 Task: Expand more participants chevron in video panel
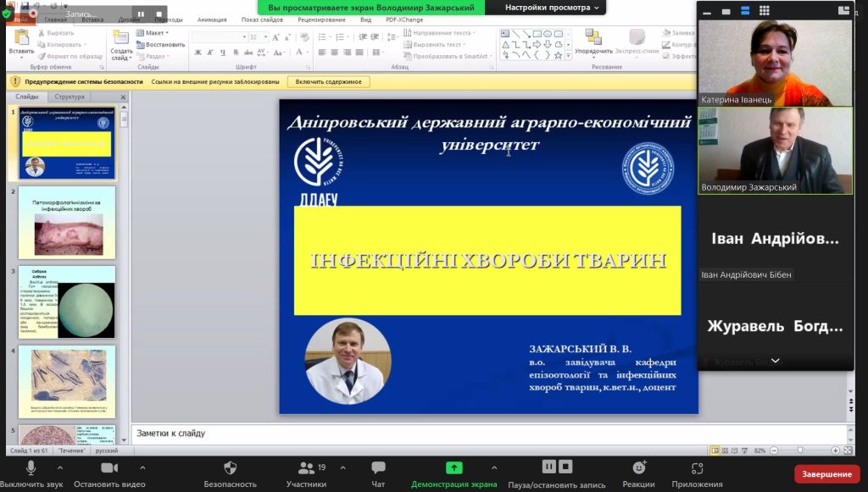coord(775,361)
